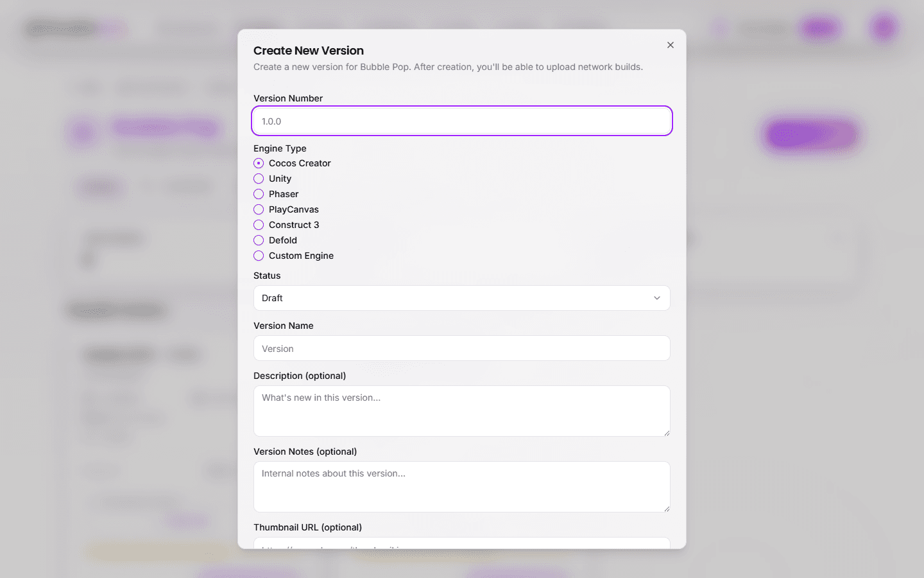The width and height of the screenshot is (924, 578).
Task: Select PlayCanvas engine type
Action: coord(259,209)
